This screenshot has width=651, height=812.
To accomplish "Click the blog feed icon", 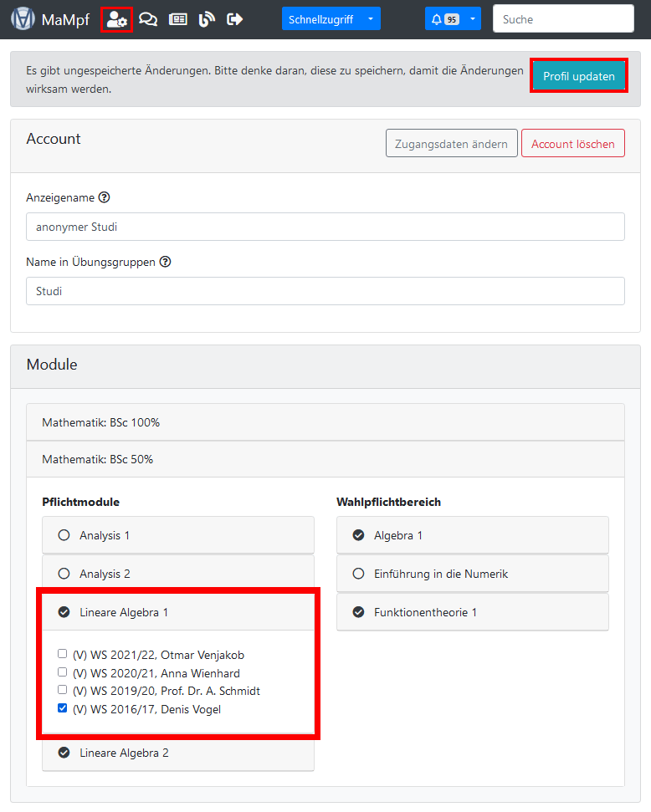I will pos(207,19).
